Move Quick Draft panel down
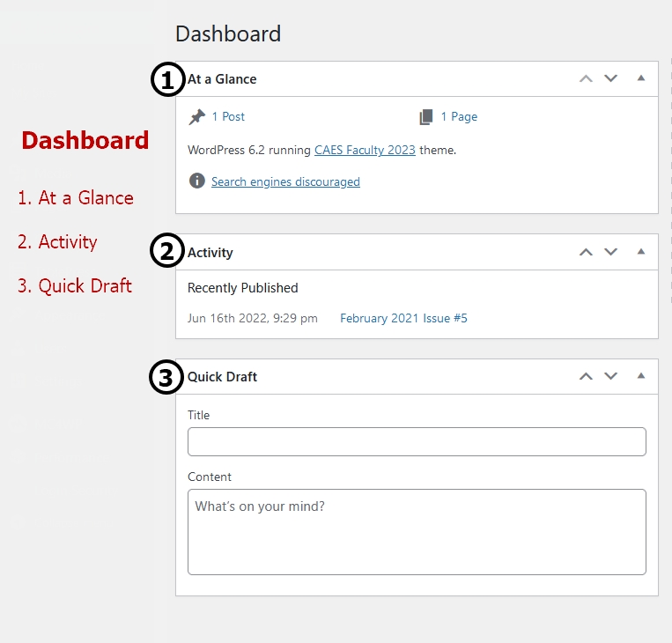 click(610, 376)
